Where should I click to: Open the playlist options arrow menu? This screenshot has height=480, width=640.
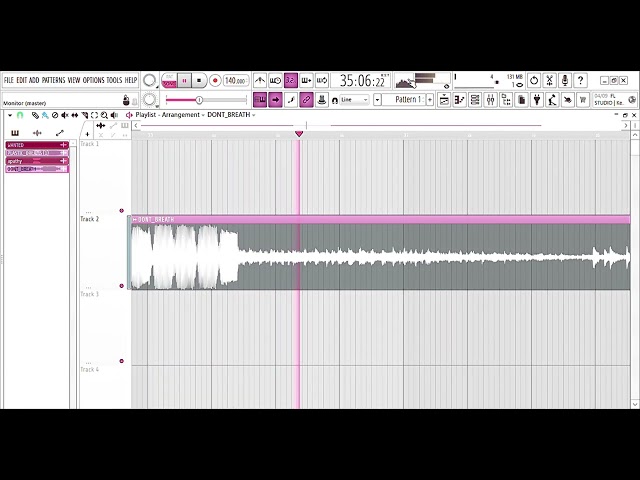coord(10,116)
